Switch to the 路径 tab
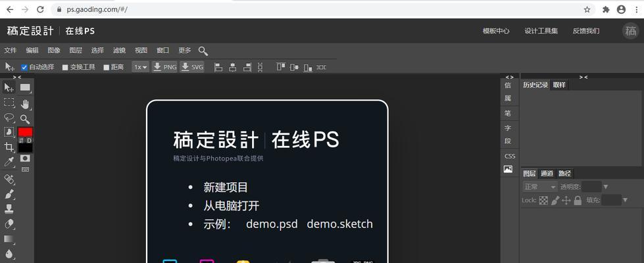 tap(564, 174)
